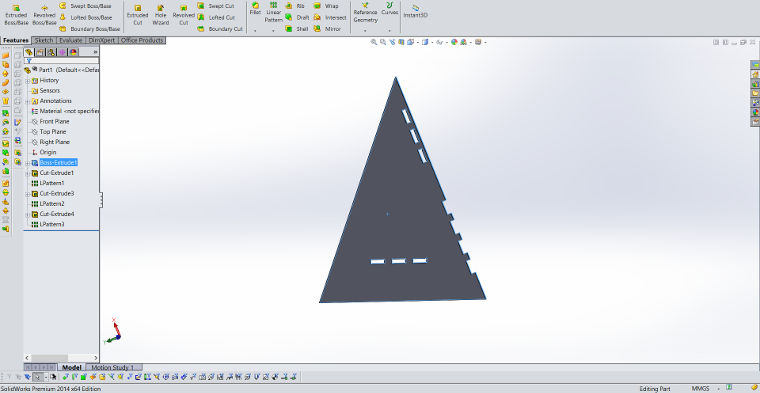
Task: Open the DisplayManager panel tab
Action: click(x=73, y=52)
